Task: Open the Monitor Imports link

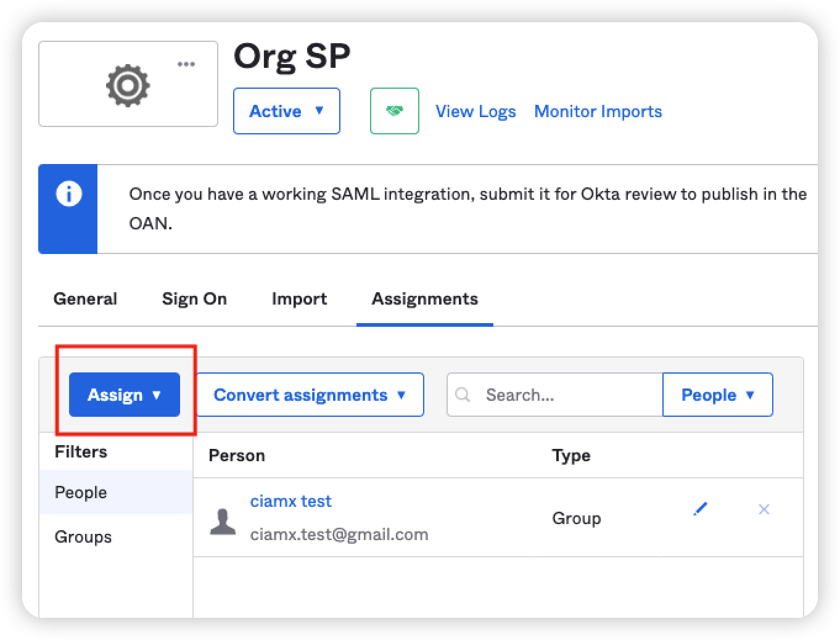Action: 598,112
